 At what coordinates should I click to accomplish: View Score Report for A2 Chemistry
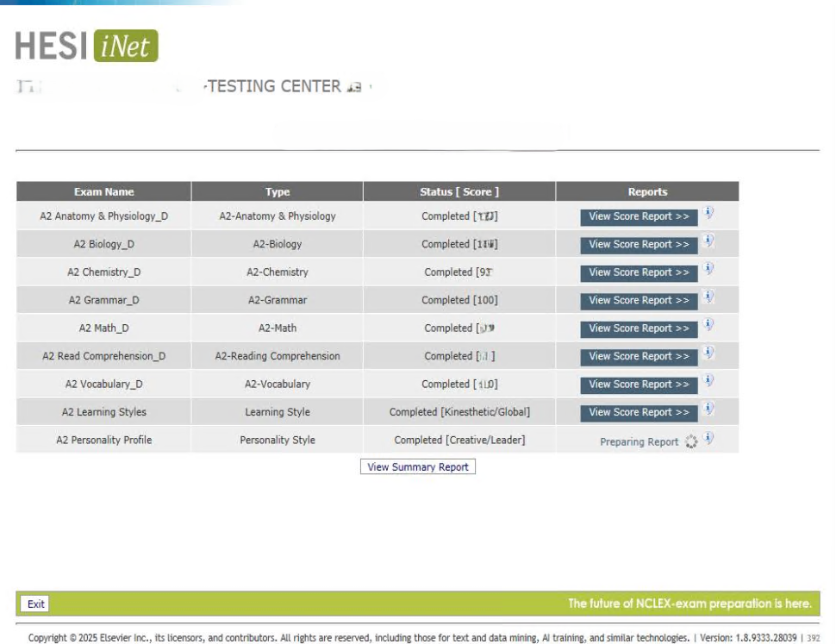(x=639, y=272)
